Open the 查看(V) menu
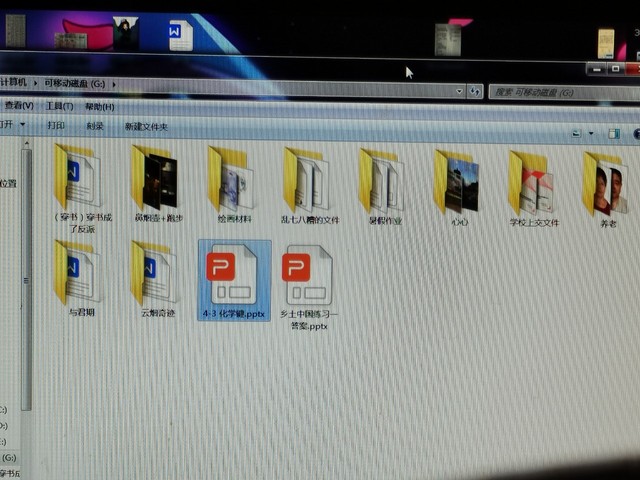The image size is (640, 480). point(18,106)
